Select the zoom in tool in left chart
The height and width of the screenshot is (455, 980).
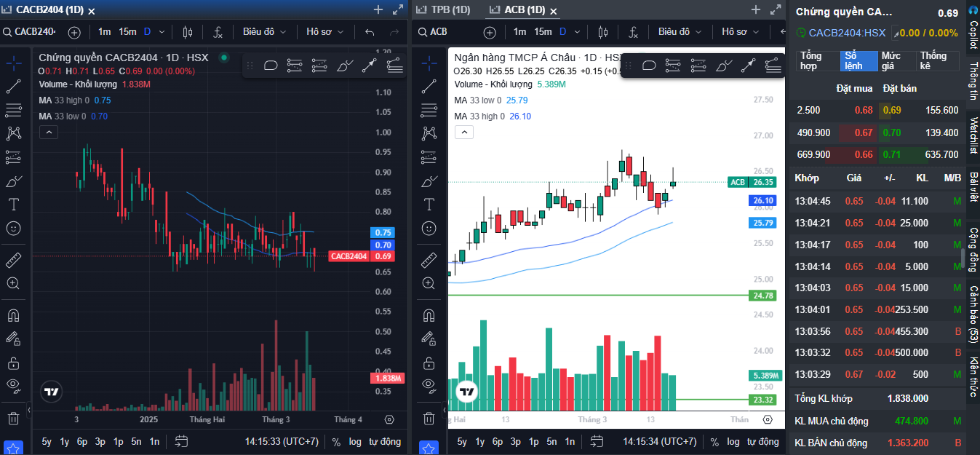pyautogui.click(x=13, y=283)
